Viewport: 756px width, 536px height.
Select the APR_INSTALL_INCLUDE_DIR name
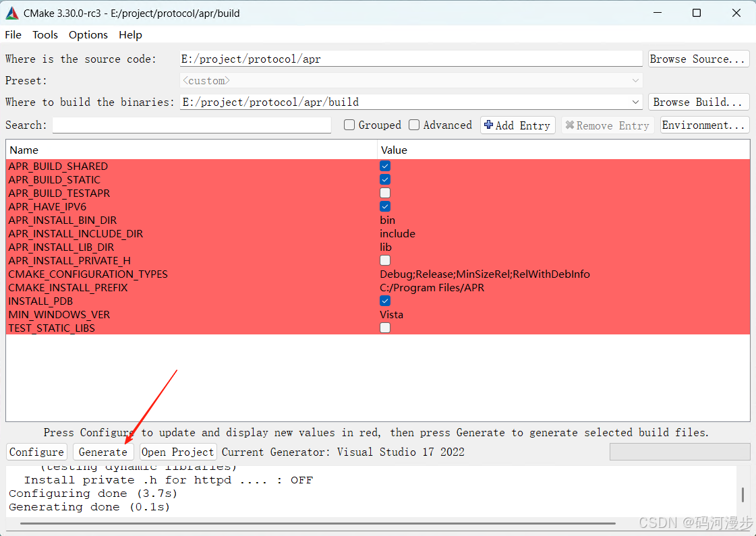[x=76, y=234]
